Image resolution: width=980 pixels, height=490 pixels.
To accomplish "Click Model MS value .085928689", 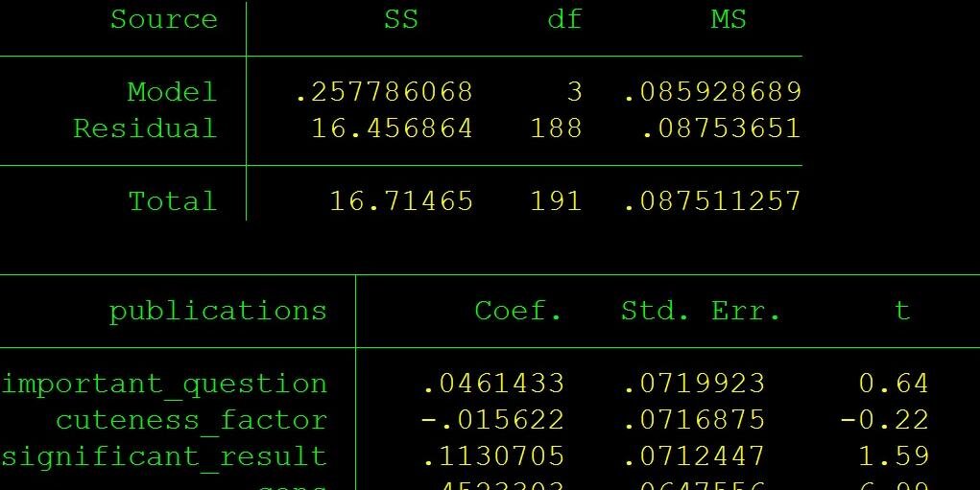I will (x=712, y=92).
